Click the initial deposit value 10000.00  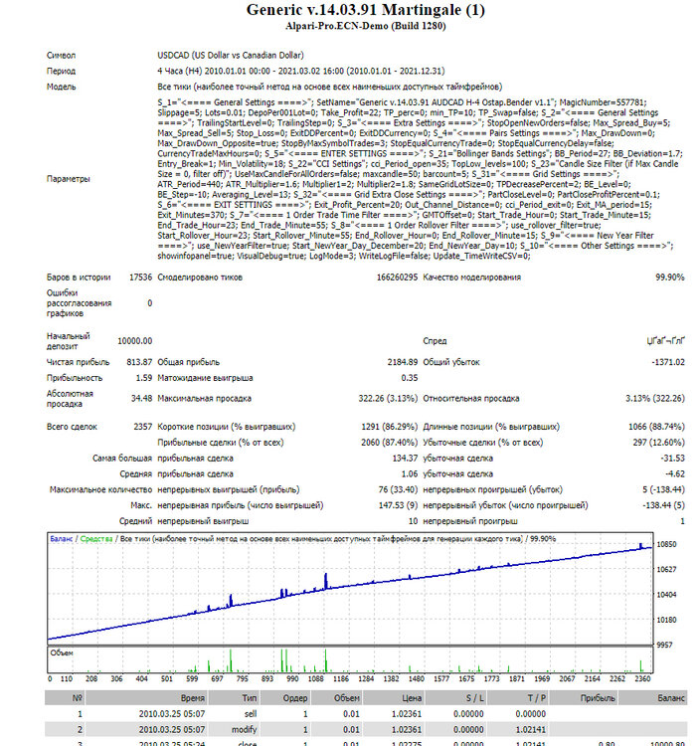(134, 341)
